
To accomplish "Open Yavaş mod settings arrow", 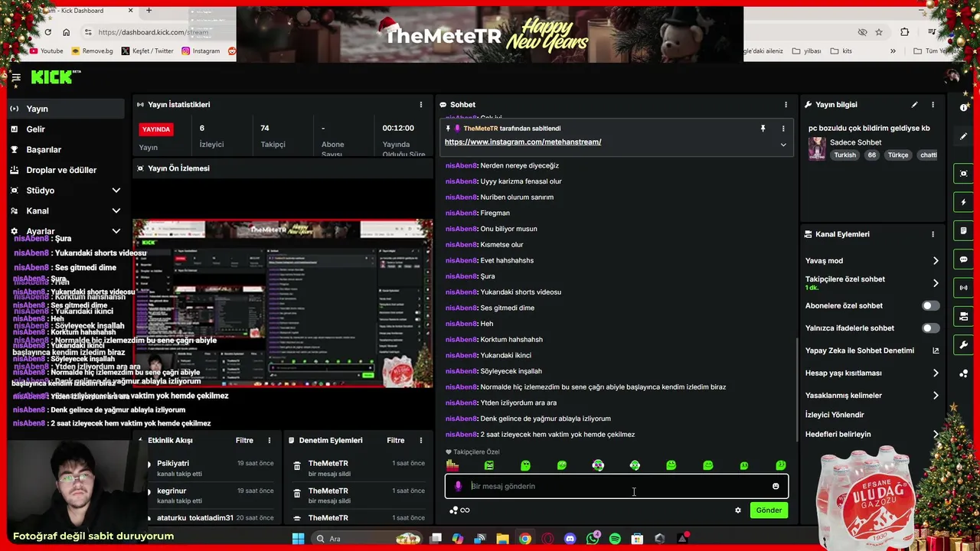I will tap(935, 261).
